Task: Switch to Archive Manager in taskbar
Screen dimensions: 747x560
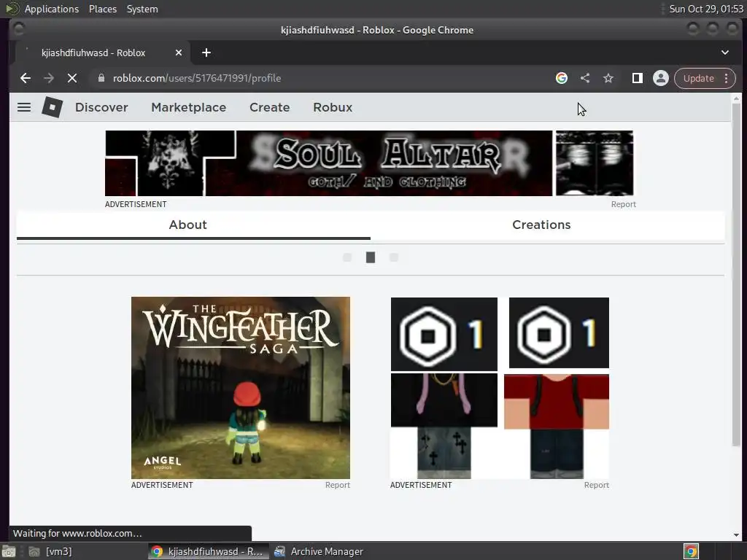Action: click(x=319, y=551)
